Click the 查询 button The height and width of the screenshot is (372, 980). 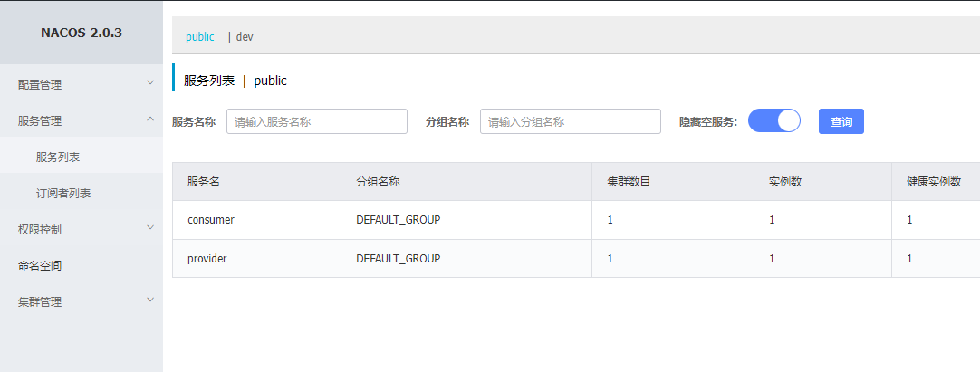841,121
